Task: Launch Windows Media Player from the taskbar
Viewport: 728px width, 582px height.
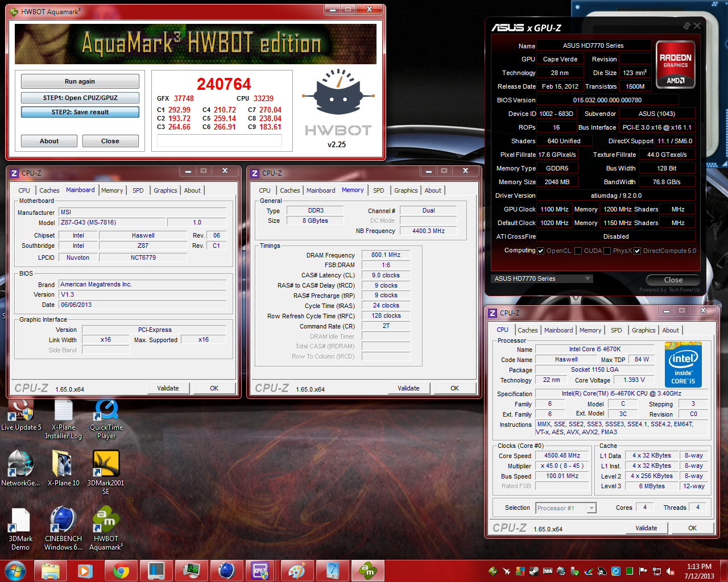Action: click(x=85, y=571)
